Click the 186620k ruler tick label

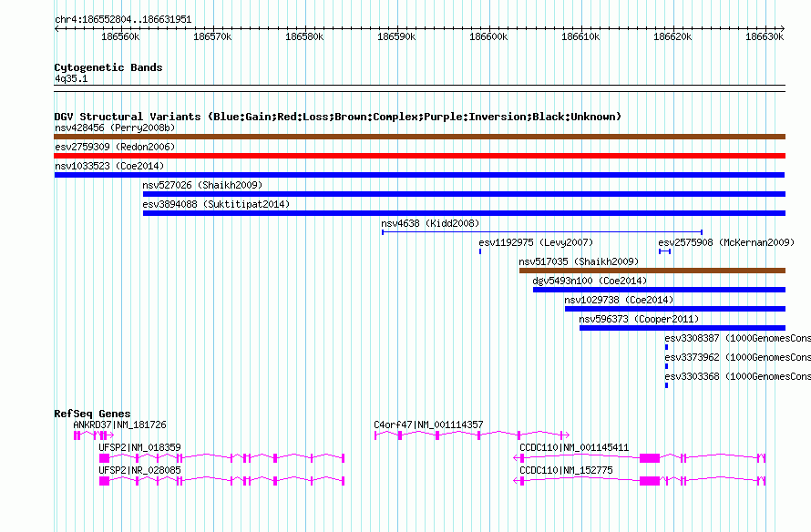[x=672, y=36]
